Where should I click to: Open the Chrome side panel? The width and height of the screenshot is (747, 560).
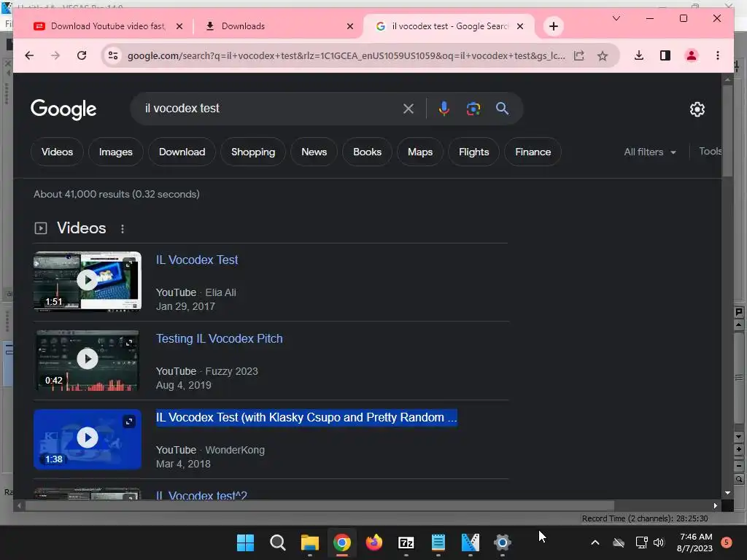point(665,55)
